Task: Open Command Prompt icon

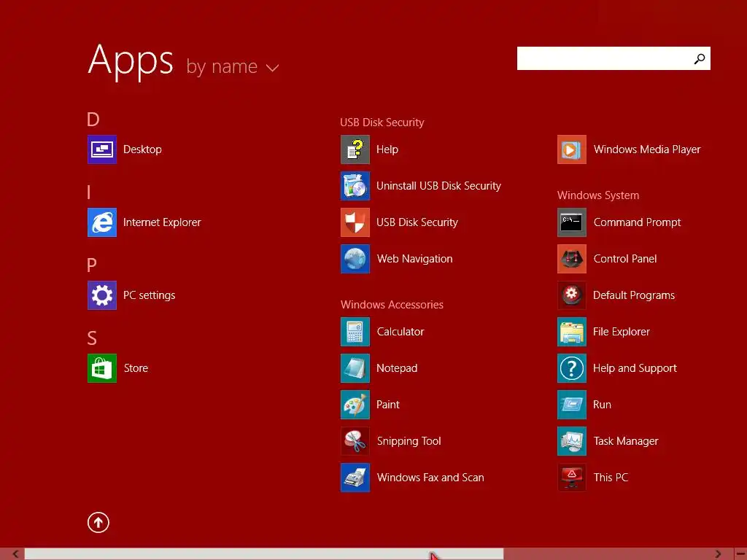Action: click(x=572, y=222)
